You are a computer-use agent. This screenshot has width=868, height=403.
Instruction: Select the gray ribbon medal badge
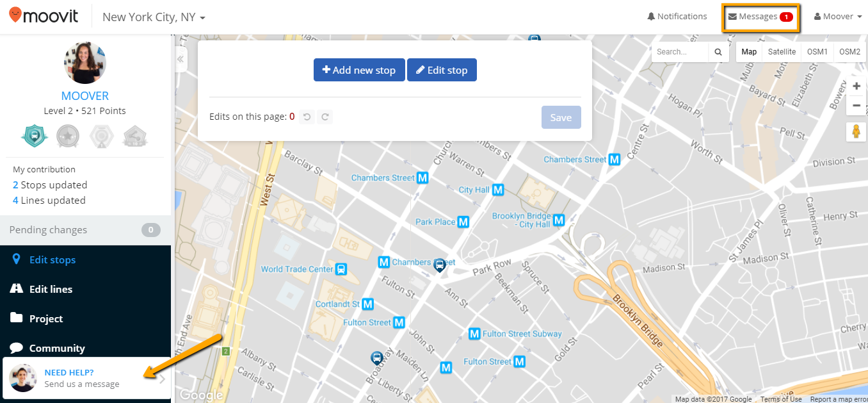[x=102, y=136]
